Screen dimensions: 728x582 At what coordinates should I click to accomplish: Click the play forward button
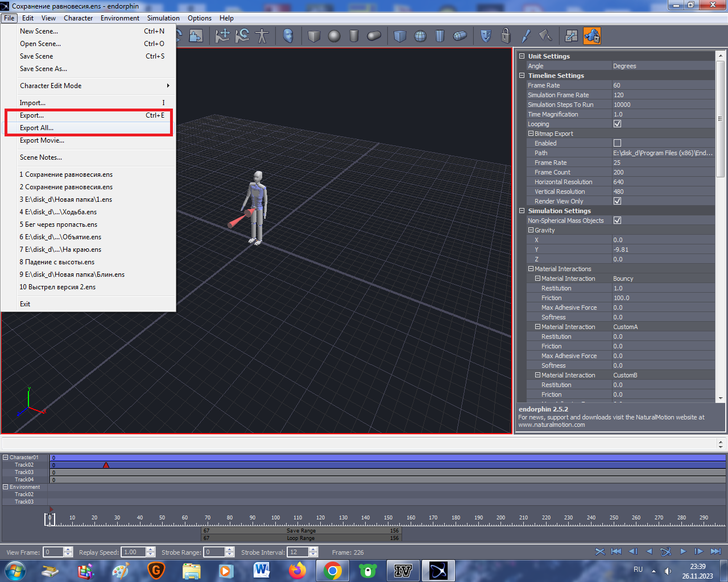coord(682,551)
